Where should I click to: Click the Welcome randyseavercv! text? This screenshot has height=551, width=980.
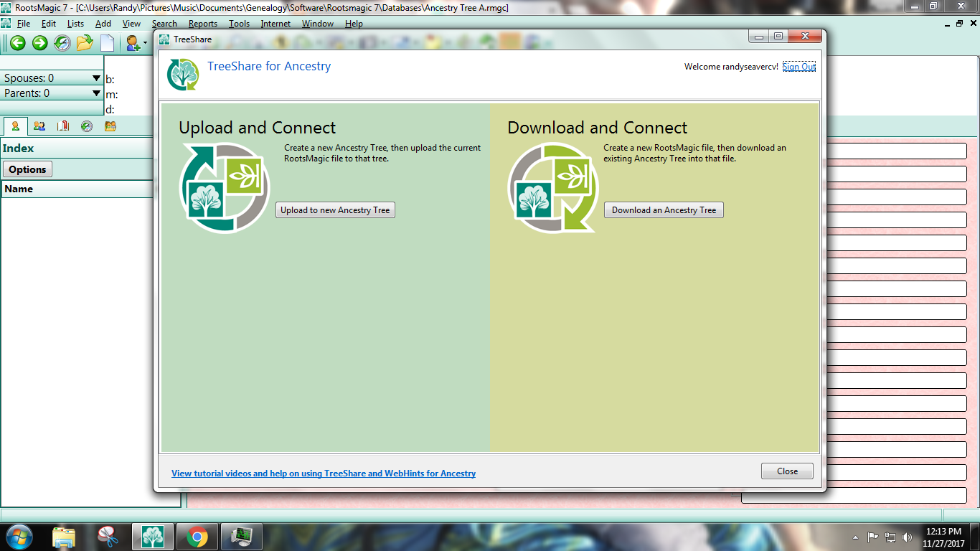pos(731,67)
